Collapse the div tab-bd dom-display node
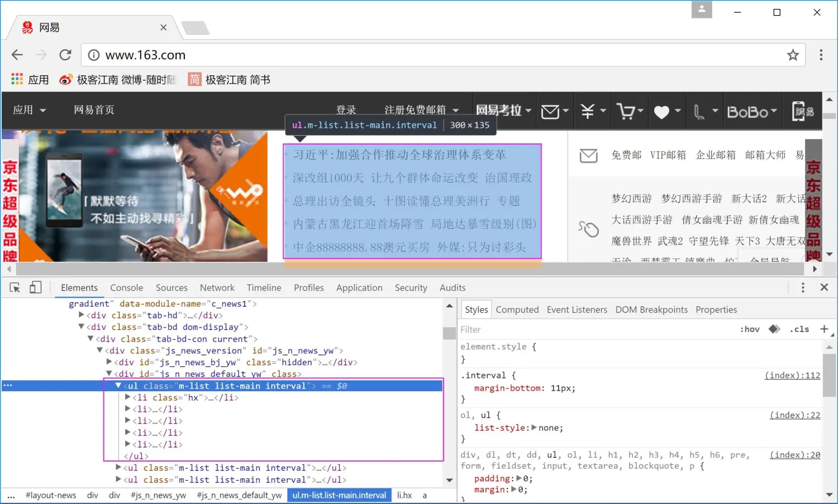The width and height of the screenshot is (838, 504). (x=82, y=327)
